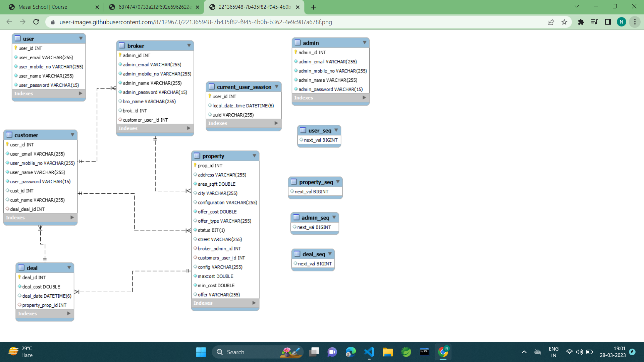Close the Masai School tab
644x362 pixels.
pos(97,7)
